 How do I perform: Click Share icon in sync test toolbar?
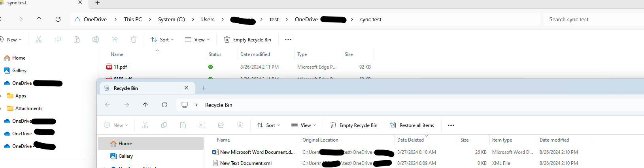[x=115, y=39]
